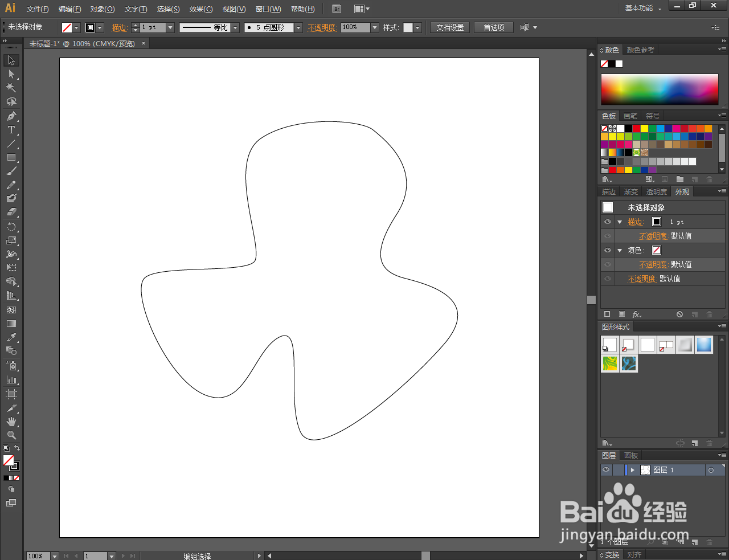Select the Mesh tool
Image resolution: width=729 pixels, height=560 pixels.
tap(11, 310)
